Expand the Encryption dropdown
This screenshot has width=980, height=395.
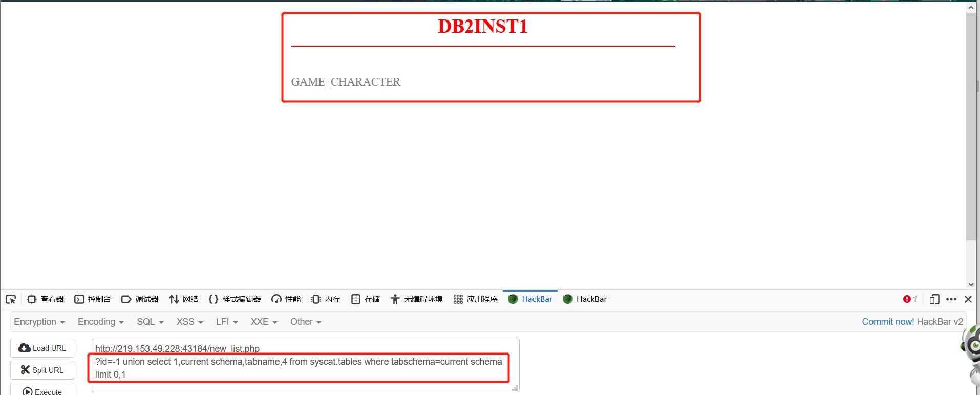(x=39, y=322)
